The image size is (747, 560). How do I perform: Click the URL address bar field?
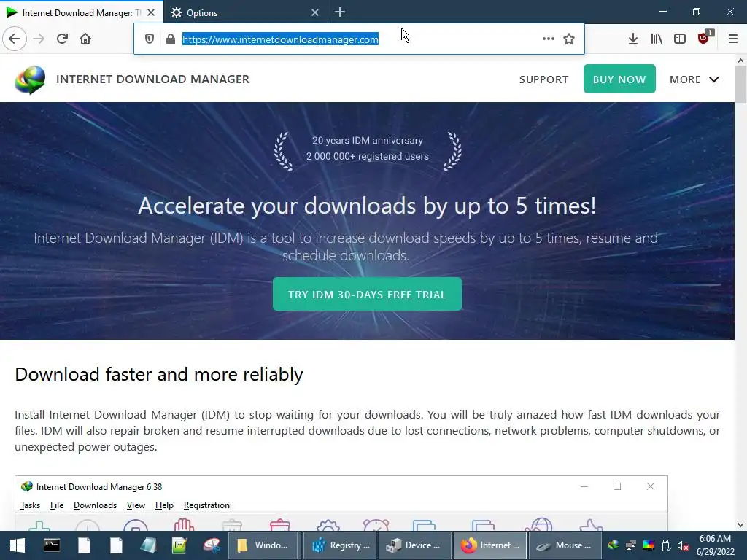pyautogui.click(x=359, y=39)
